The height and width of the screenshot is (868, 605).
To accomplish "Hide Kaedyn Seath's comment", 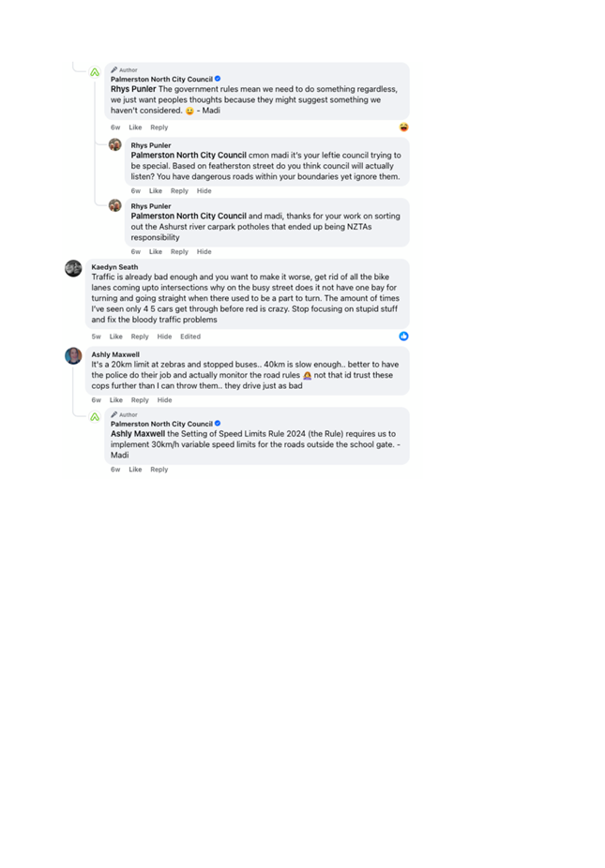I will 164,337.
